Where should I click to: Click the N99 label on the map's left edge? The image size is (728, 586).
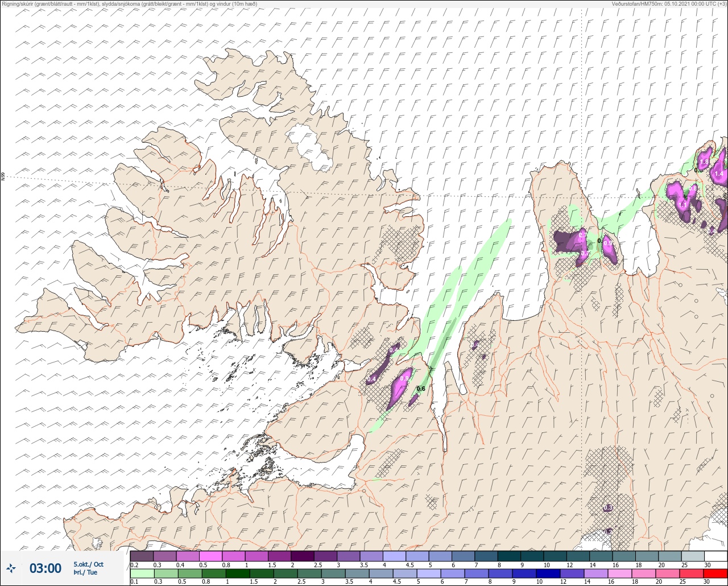[x=3, y=176]
